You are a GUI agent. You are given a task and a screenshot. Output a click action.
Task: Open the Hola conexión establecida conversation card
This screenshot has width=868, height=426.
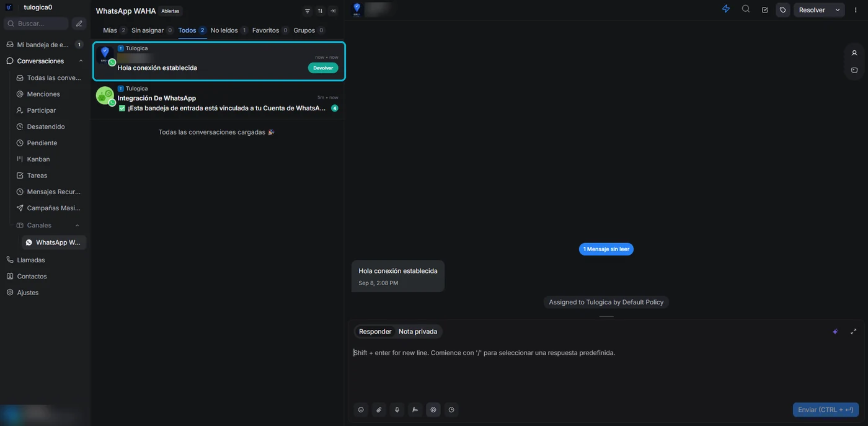pyautogui.click(x=219, y=61)
